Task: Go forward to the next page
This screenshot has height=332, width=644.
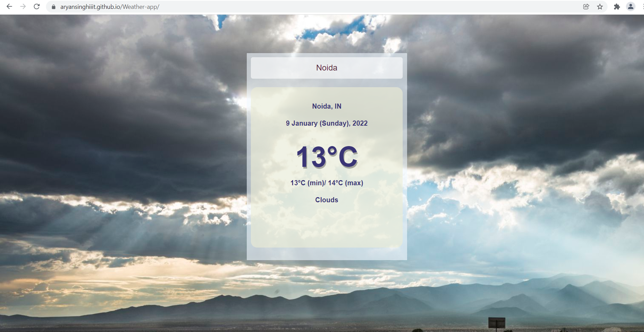Action: tap(23, 6)
